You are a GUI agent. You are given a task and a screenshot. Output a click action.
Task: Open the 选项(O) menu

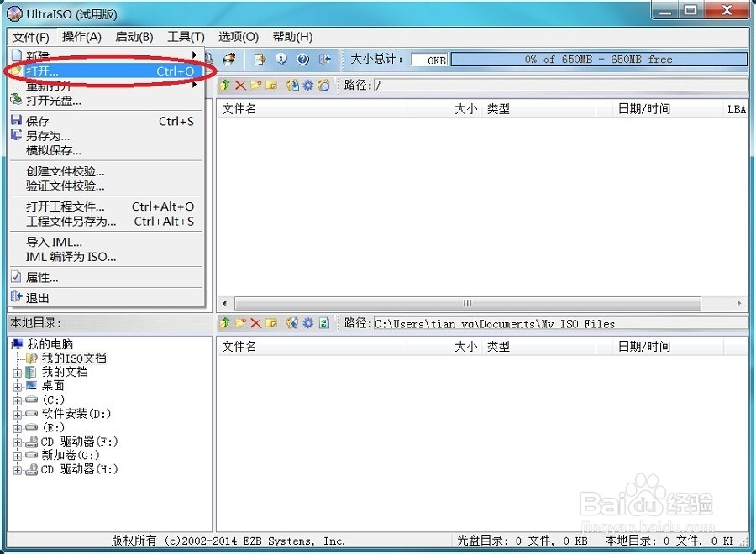[x=239, y=37]
